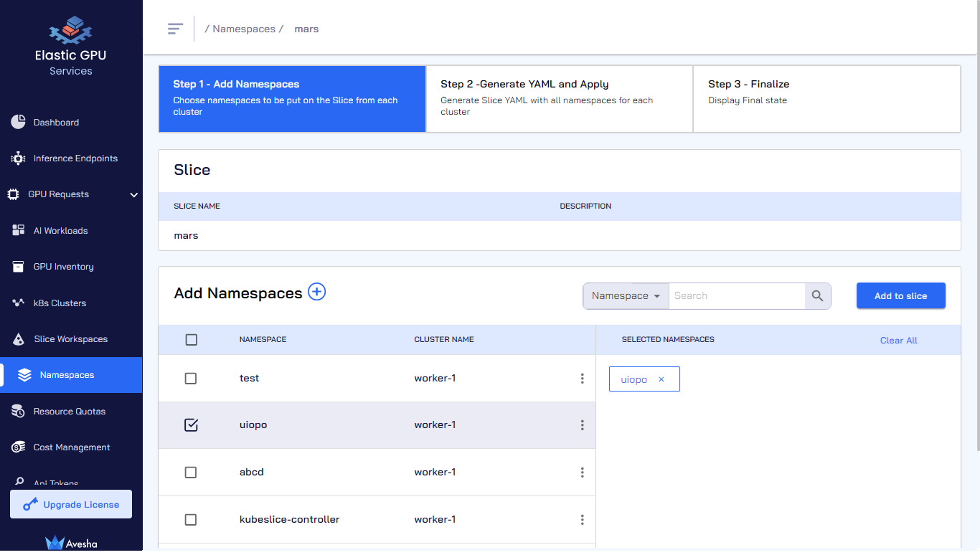Click the NAMESPACE column header

[x=263, y=340]
